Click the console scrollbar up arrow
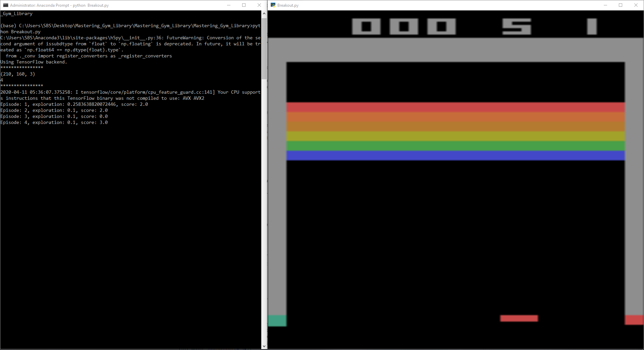 point(264,13)
